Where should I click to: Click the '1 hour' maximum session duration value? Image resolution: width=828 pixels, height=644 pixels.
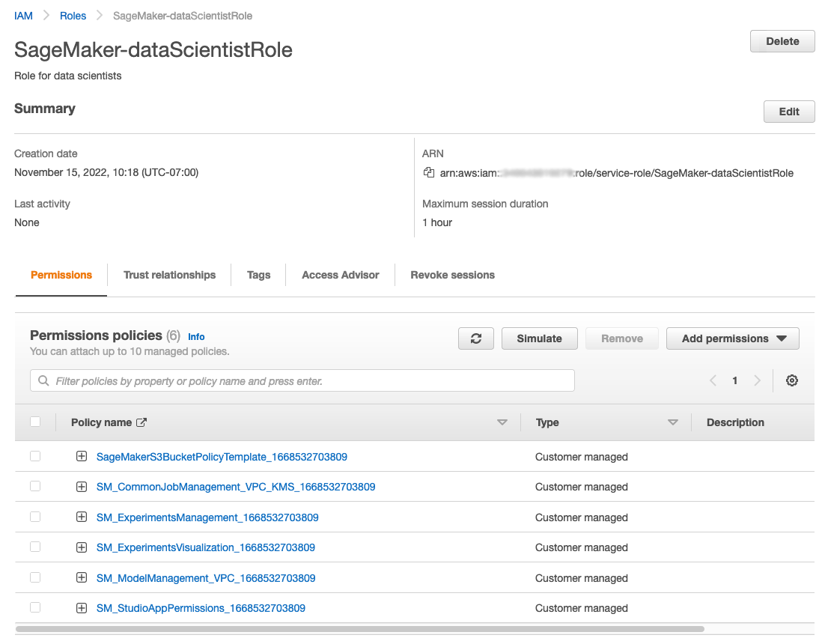pos(437,222)
